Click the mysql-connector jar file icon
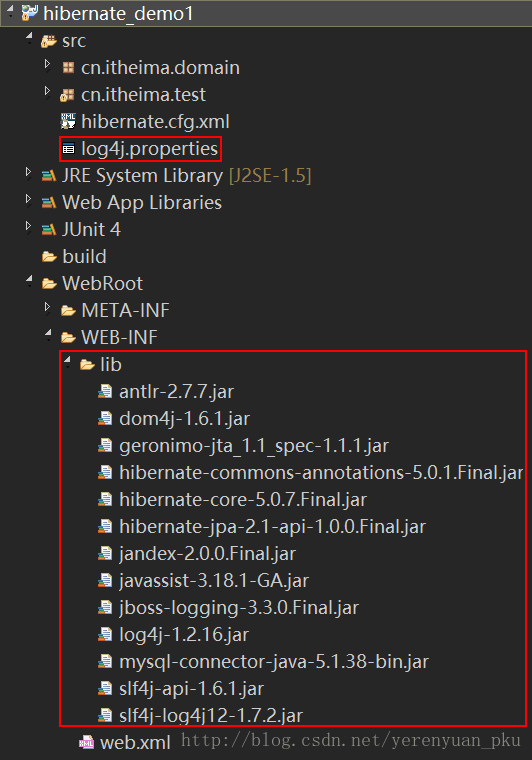 (105, 661)
